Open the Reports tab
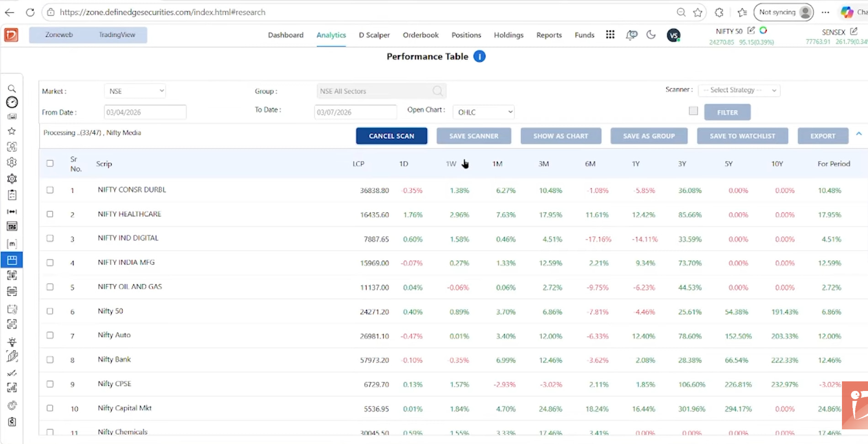This screenshot has height=444, width=868. click(x=549, y=35)
